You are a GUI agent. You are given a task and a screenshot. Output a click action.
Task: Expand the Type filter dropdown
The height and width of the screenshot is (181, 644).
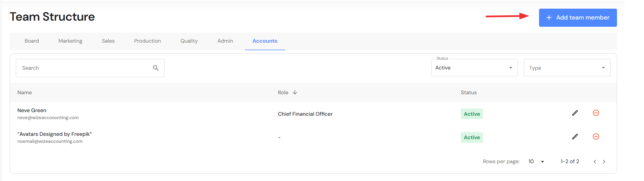click(567, 68)
